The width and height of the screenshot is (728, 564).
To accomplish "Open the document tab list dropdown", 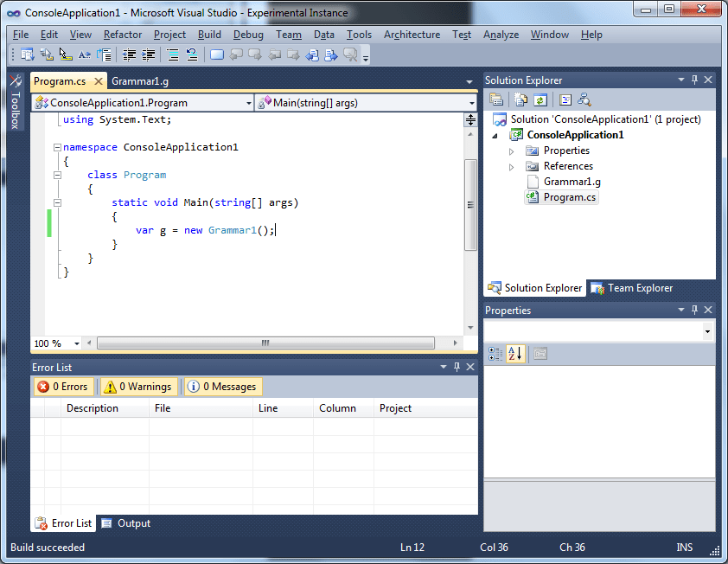I will click(469, 82).
